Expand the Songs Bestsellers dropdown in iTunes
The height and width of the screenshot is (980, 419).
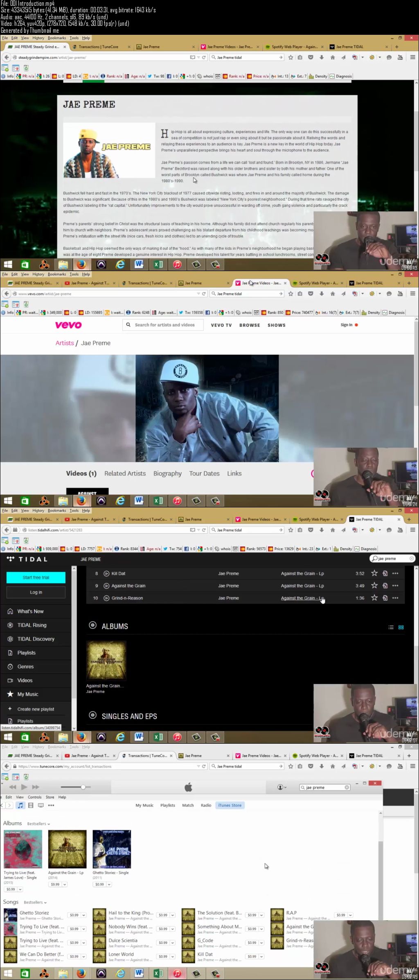point(35,902)
